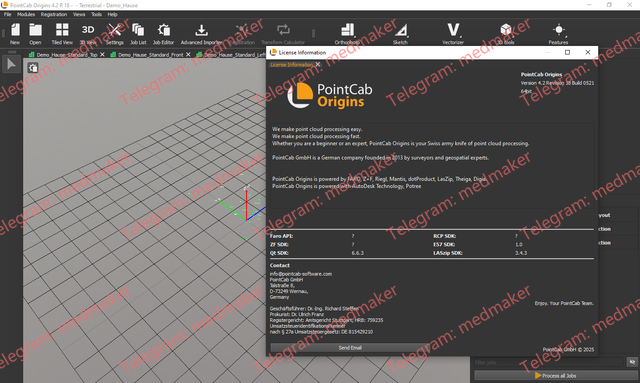Click the PointCab GmbH © 2025 text
This screenshot has height=383, width=640.
(568, 350)
